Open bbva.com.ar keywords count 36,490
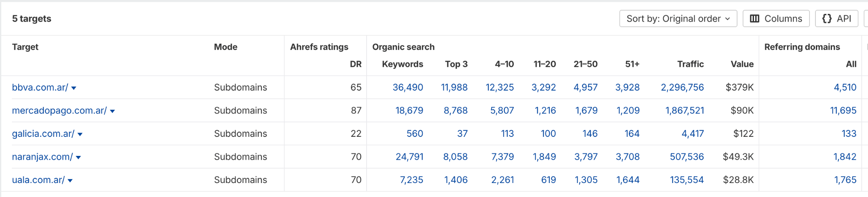 [408, 87]
